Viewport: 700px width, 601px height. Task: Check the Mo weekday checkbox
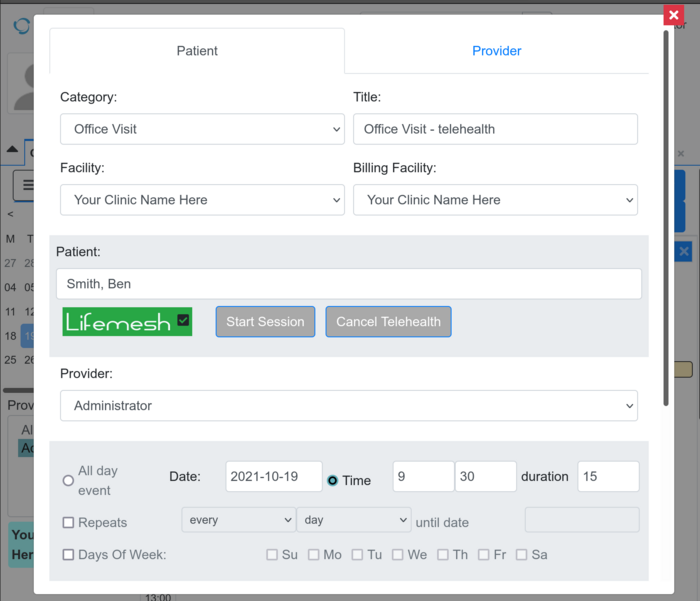coord(314,554)
